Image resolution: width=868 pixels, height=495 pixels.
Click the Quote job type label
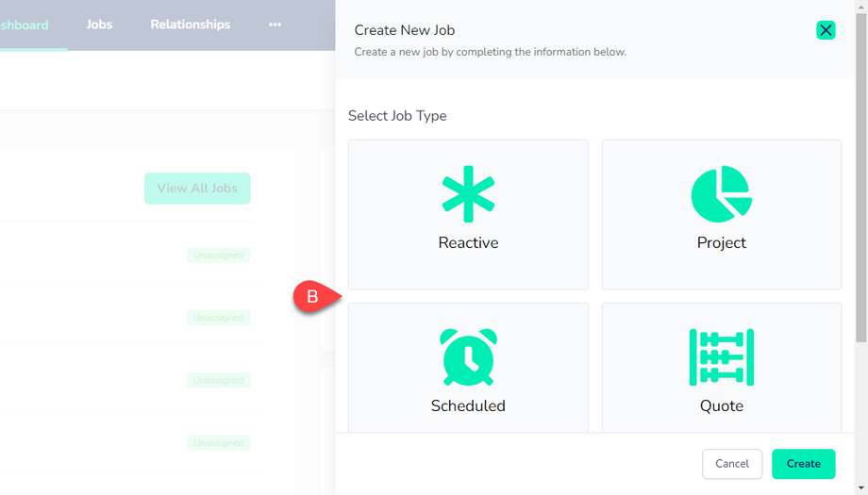point(721,406)
